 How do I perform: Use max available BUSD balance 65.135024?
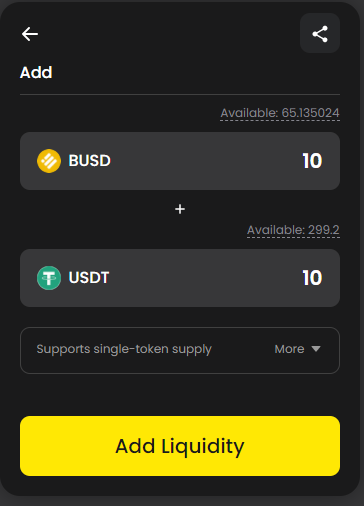click(280, 113)
